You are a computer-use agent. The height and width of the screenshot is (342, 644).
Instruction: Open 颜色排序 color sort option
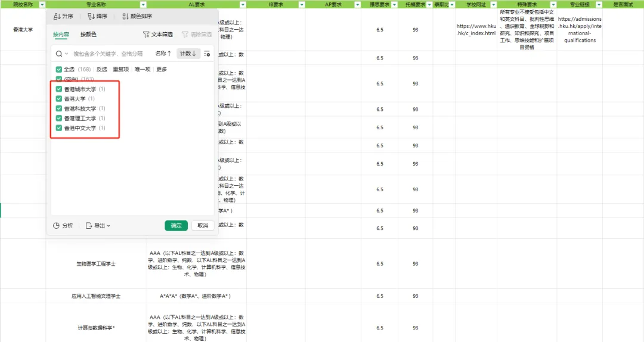137,17
